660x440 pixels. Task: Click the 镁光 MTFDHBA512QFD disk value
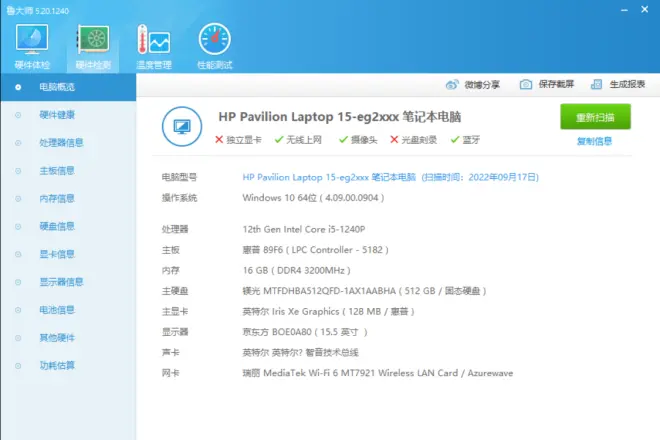pyautogui.click(x=364, y=291)
